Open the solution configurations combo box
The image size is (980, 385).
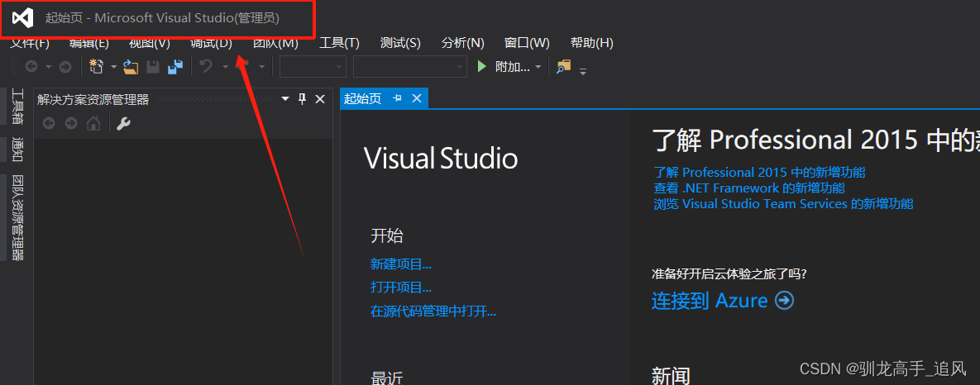[x=313, y=67]
